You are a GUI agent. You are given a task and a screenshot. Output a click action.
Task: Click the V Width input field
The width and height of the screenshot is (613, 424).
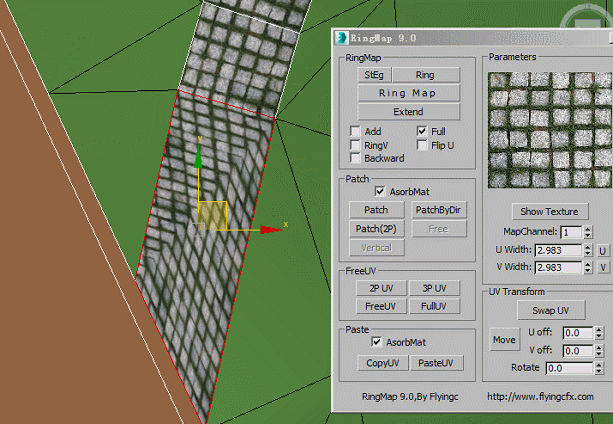[x=558, y=267]
